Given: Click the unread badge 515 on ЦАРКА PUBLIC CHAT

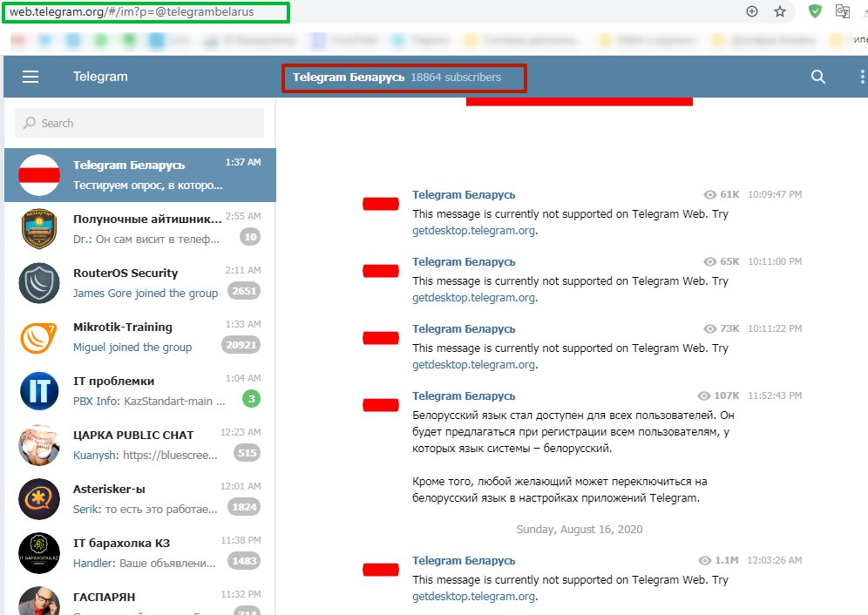Looking at the screenshot, I should [247, 453].
